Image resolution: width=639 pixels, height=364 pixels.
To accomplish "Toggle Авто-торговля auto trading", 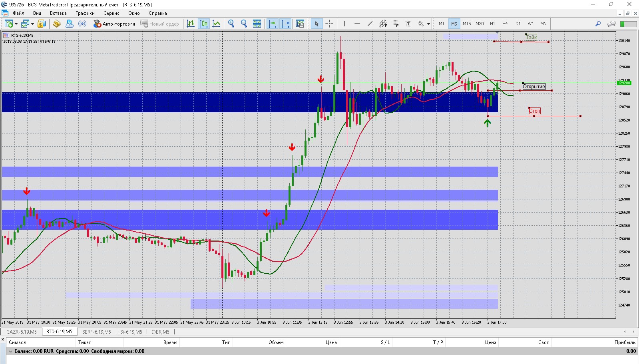I will coord(114,24).
